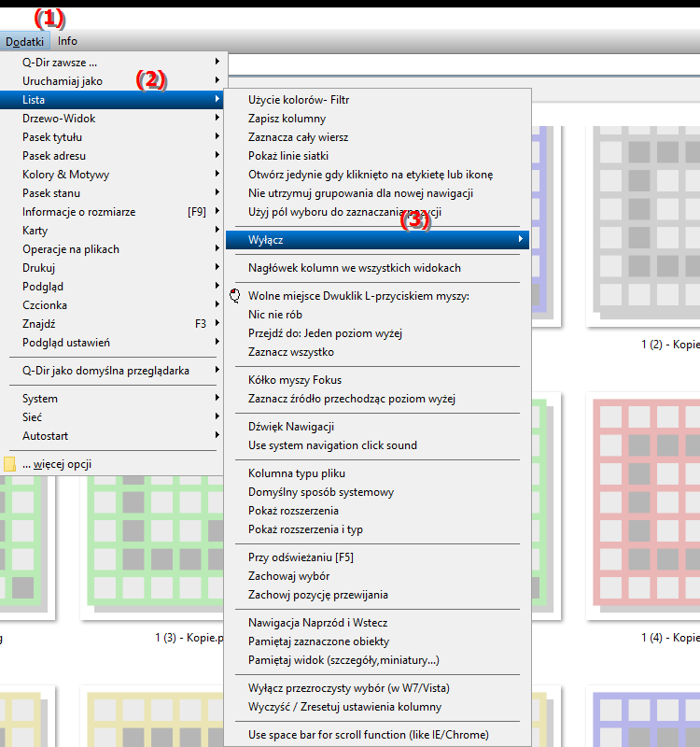The width and height of the screenshot is (700, 747).
Task: Click the więcej opcji folder icon
Action: coord(9,464)
